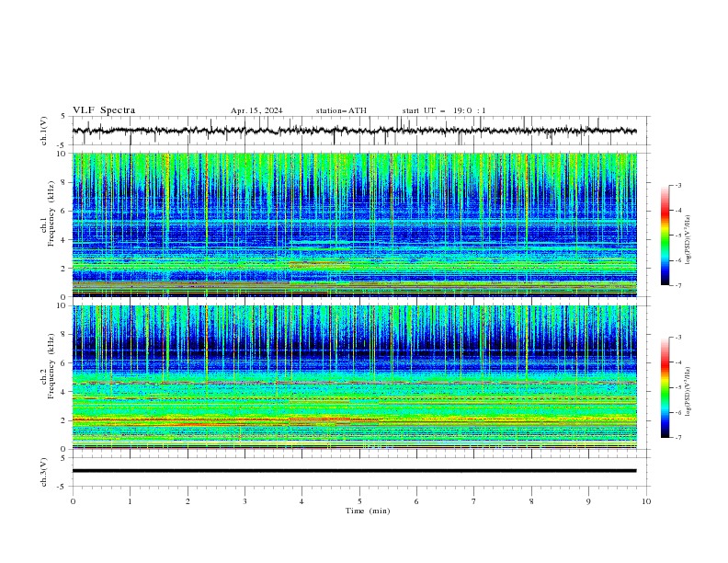
Task: Click the time axis tick label "2"
Action: (188, 501)
